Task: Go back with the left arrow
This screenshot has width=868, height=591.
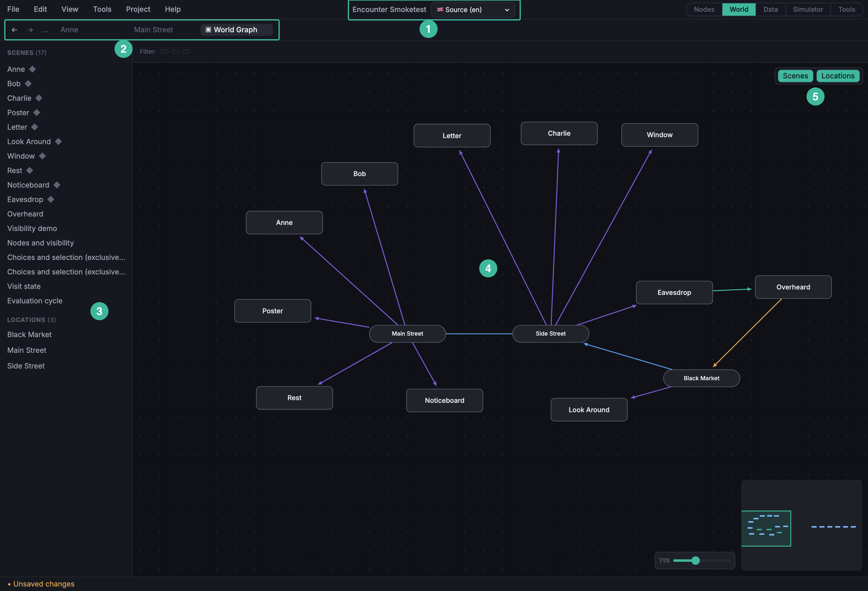Action: point(14,30)
